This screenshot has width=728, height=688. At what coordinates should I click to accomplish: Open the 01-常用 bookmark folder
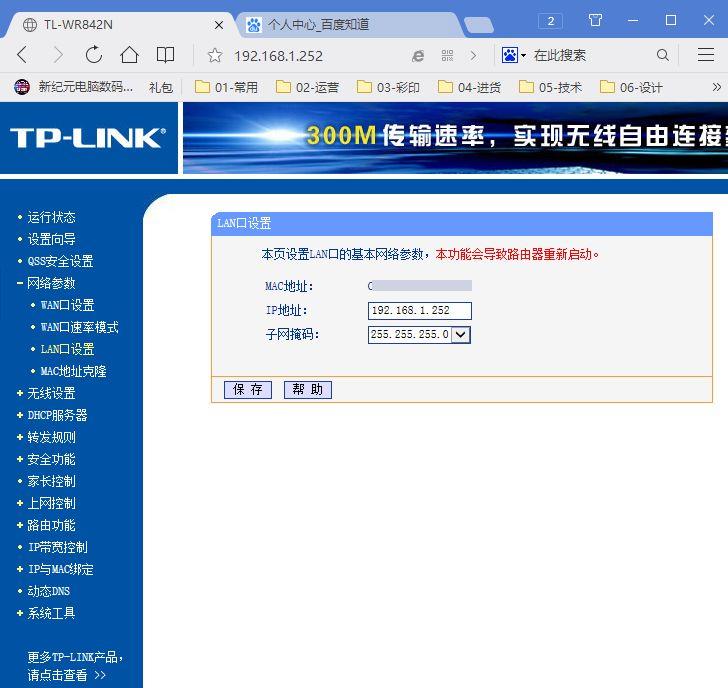pos(227,87)
